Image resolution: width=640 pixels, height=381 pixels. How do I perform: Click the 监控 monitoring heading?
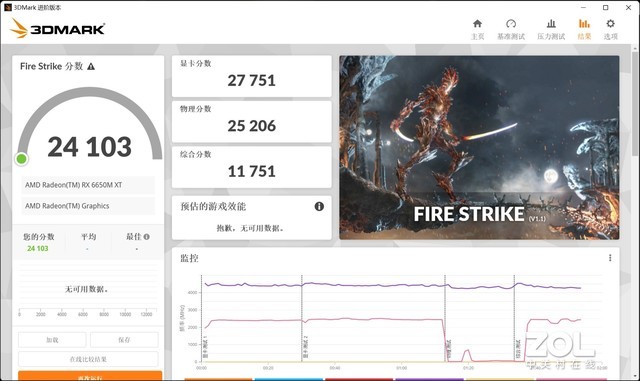pos(189,258)
